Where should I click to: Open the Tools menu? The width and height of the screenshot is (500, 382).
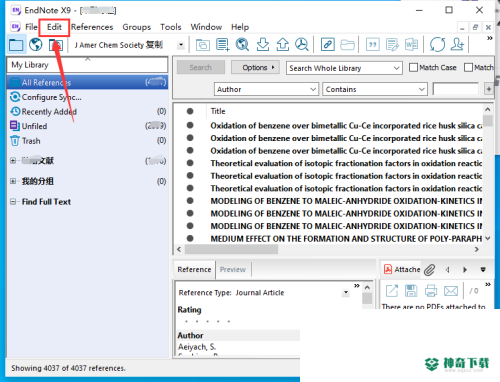click(x=171, y=27)
